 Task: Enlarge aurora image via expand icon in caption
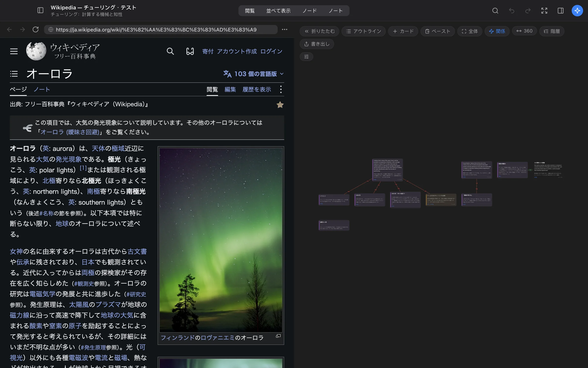[x=278, y=336]
